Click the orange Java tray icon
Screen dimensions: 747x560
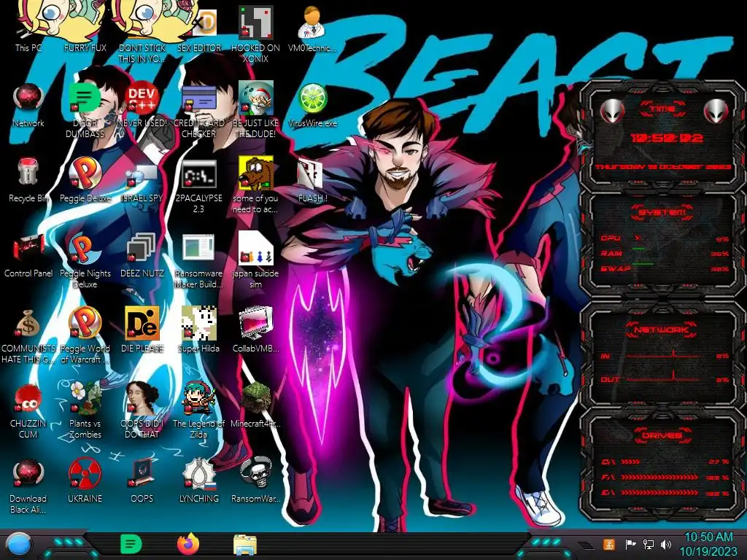[x=608, y=544]
